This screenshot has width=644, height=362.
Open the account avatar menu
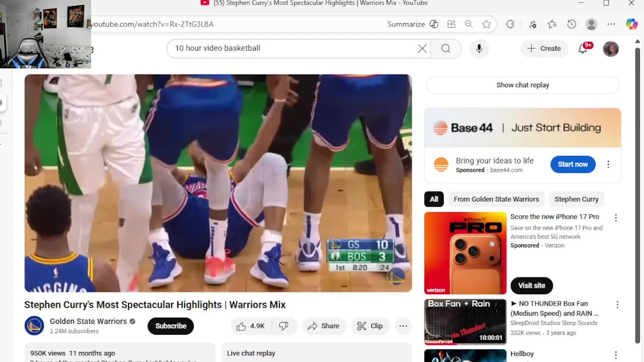pyautogui.click(x=611, y=49)
